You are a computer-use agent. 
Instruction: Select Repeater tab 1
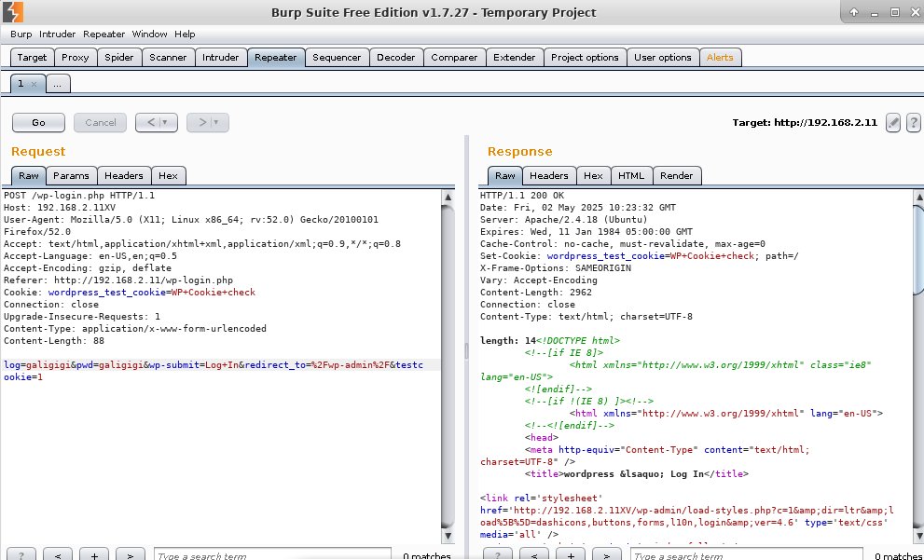[x=21, y=84]
